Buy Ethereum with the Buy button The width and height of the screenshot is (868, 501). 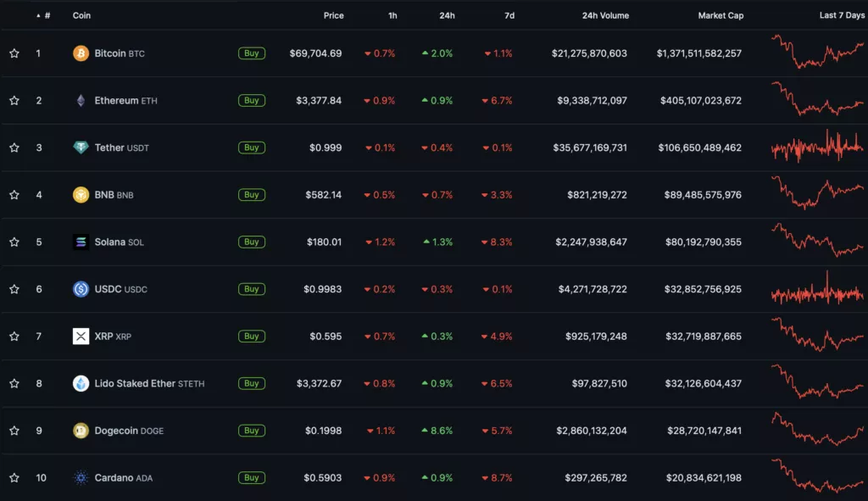coord(251,100)
